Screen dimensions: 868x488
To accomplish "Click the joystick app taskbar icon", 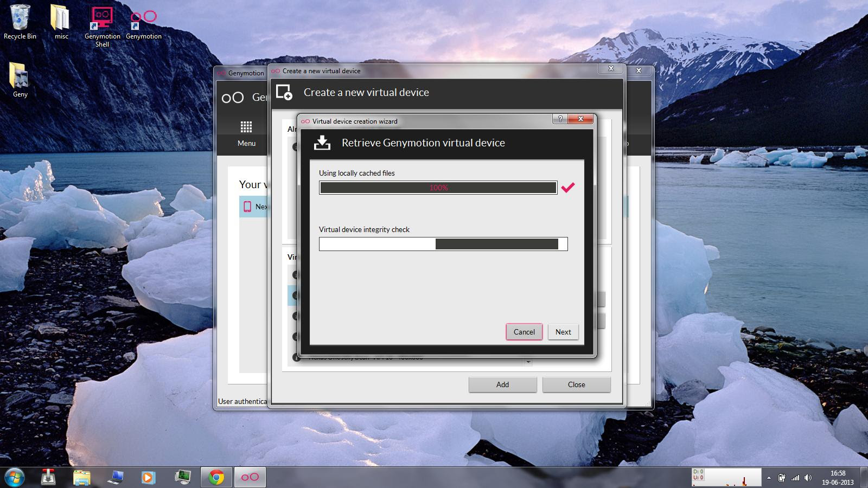I will tap(48, 477).
